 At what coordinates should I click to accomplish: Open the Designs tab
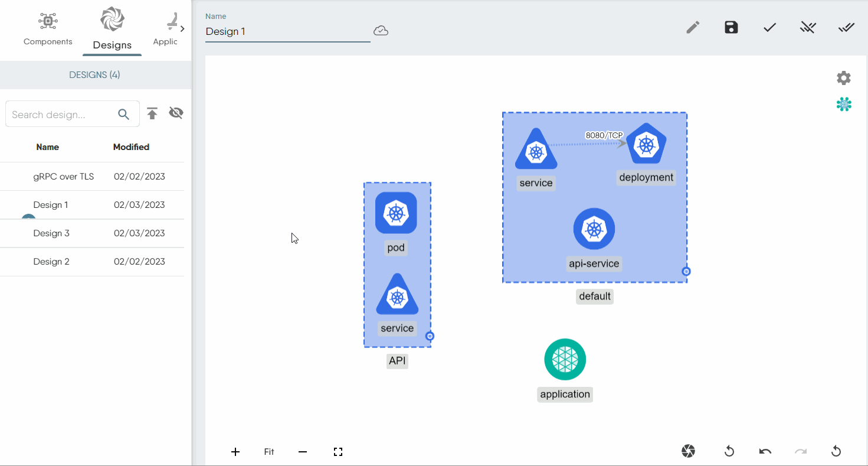112,30
